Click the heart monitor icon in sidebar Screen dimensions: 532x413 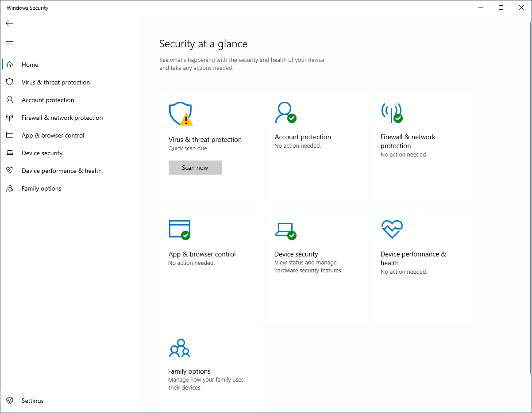(x=10, y=171)
